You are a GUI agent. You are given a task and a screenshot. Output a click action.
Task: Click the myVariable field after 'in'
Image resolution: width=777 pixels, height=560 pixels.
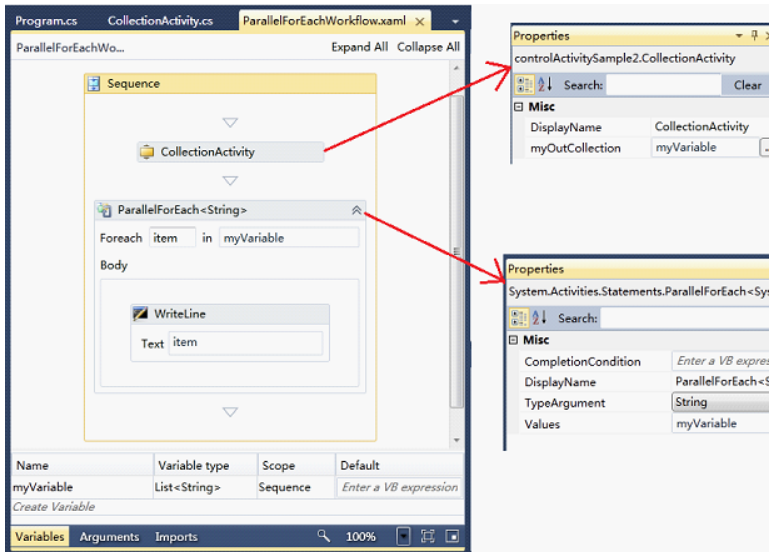[289, 238]
